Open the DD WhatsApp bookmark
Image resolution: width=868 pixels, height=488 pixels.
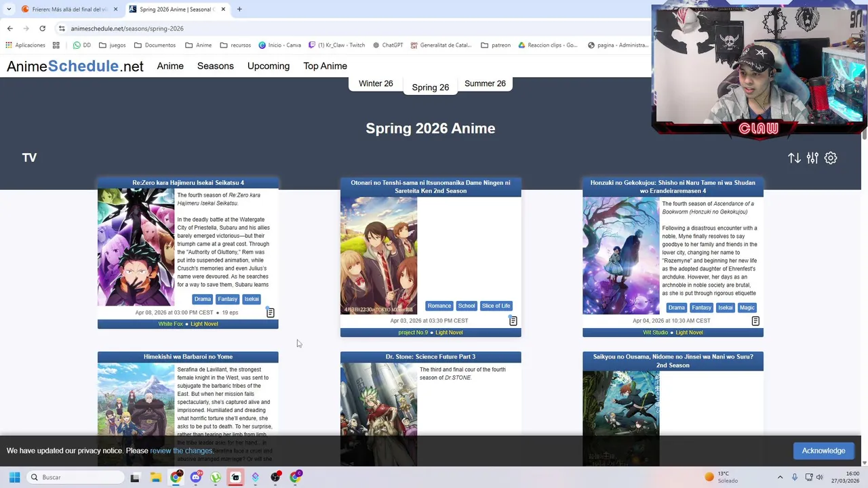click(x=82, y=45)
